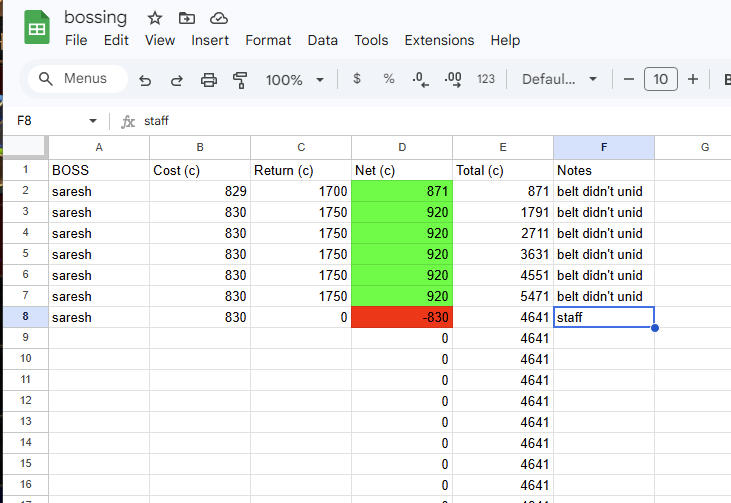Open the File menu

coord(76,40)
